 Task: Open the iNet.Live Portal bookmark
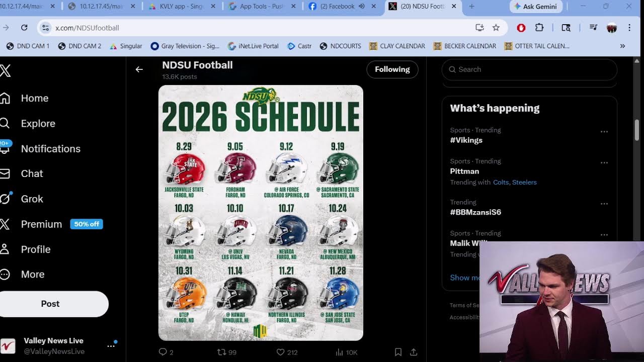(253, 46)
